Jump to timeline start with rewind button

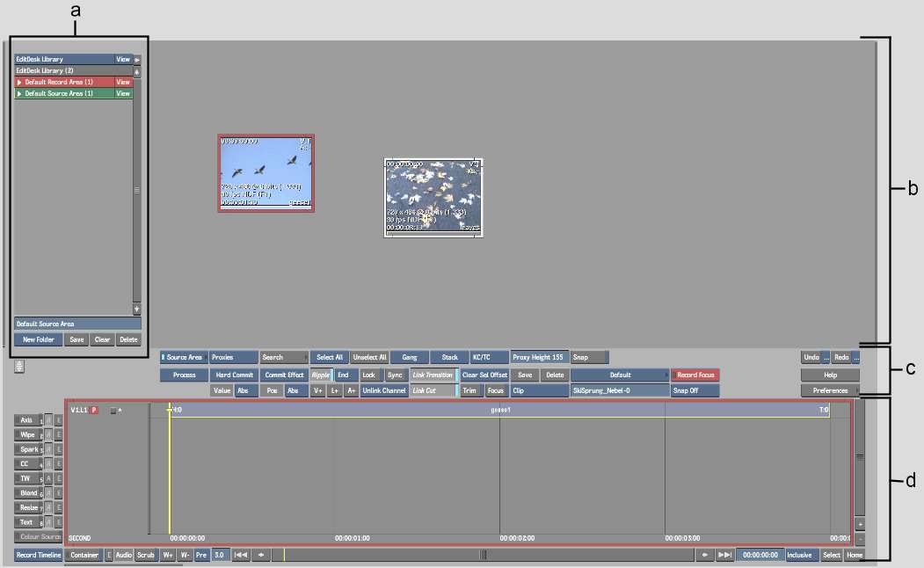point(240,555)
